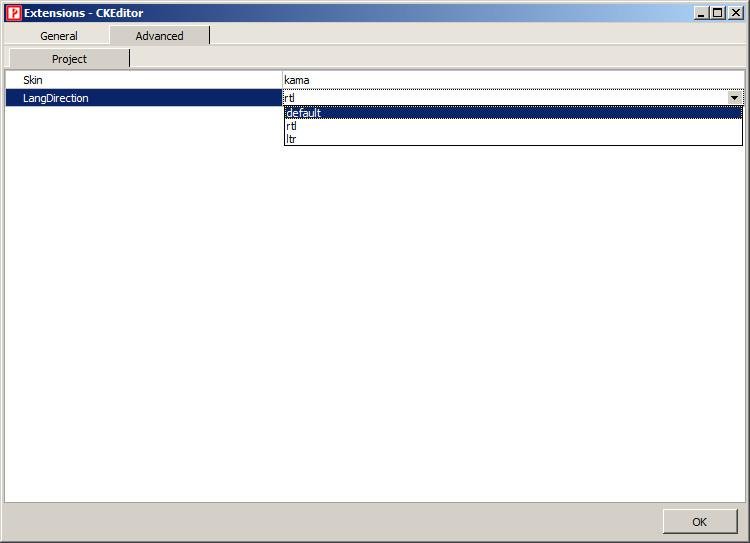
Task: Edit the kama skin value field
Action: click(x=513, y=80)
